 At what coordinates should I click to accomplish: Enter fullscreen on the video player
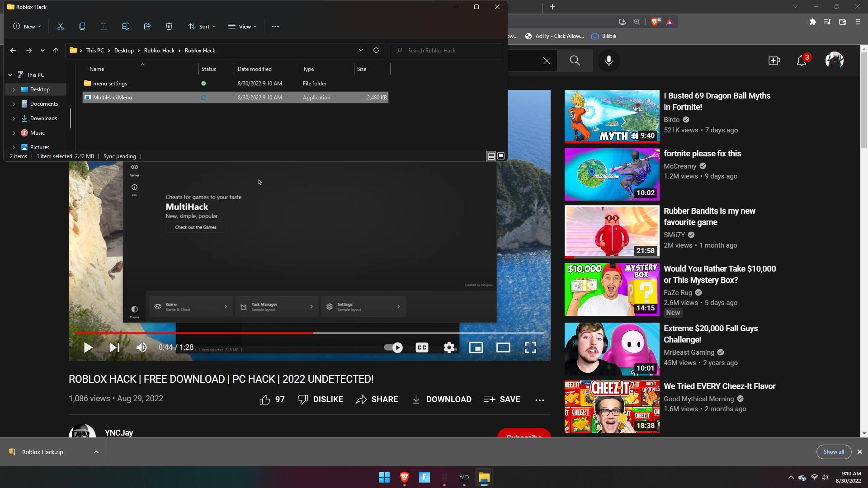coord(530,347)
